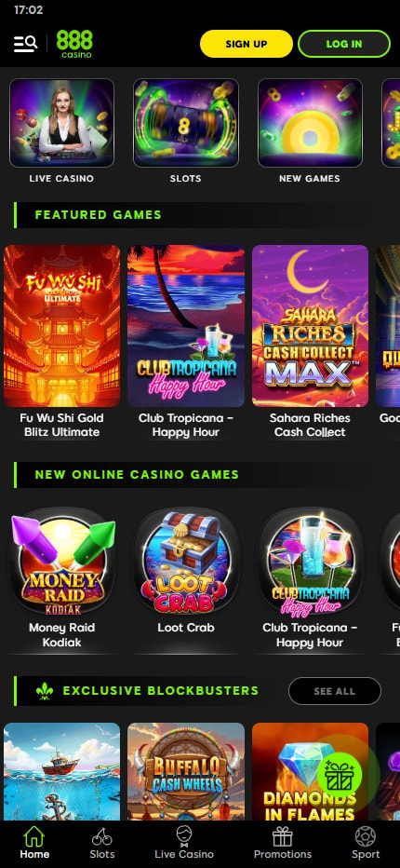Screen dimensions: 400x868
Task: Open the Sport bottom tab
Action: tap(366, 843)
